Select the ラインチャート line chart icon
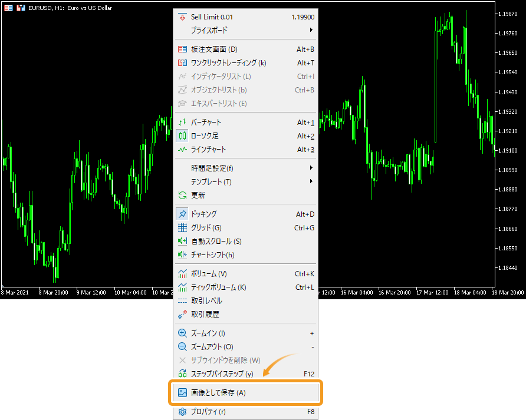 pyautogui.click(x=182, y=150)
